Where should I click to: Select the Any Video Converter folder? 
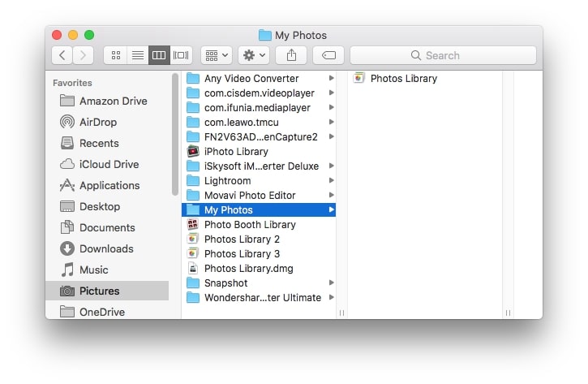click(x=259, y=78)
